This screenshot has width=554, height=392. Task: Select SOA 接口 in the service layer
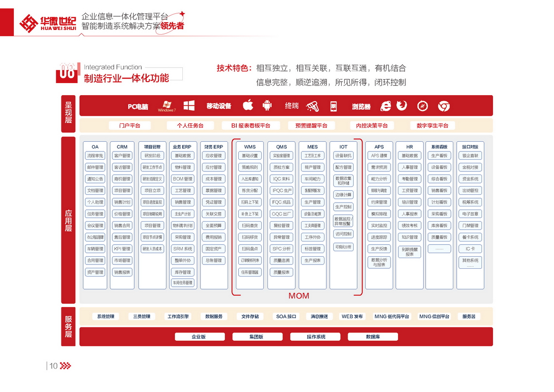tap(287, 316)
